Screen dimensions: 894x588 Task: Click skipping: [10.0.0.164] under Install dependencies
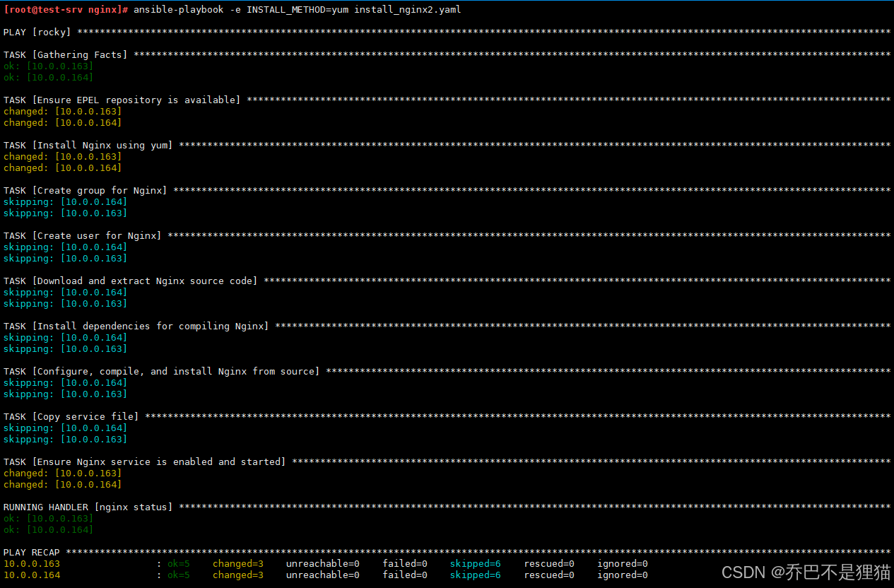tap(65, 338)
